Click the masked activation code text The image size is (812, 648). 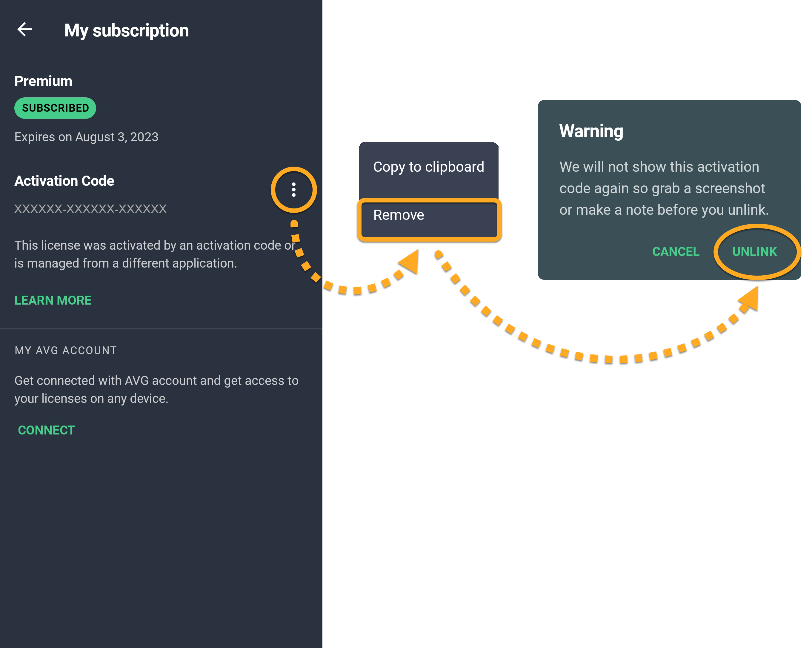(x=90, y=209)
